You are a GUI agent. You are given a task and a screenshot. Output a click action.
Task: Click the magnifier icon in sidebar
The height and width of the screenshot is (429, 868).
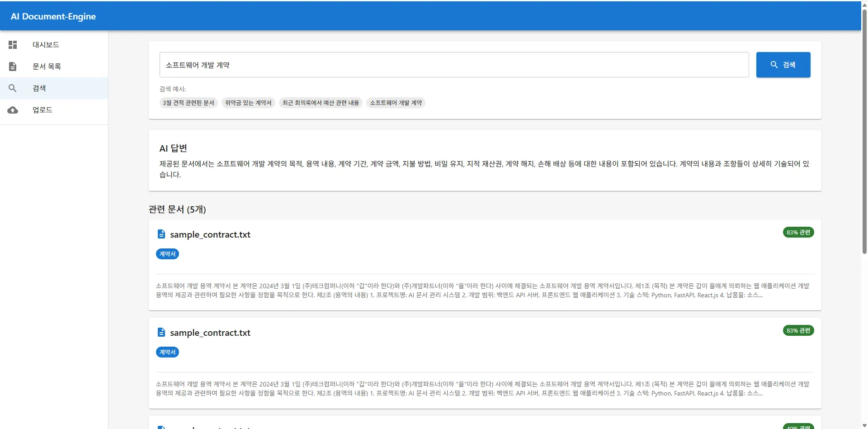(13, 88)
